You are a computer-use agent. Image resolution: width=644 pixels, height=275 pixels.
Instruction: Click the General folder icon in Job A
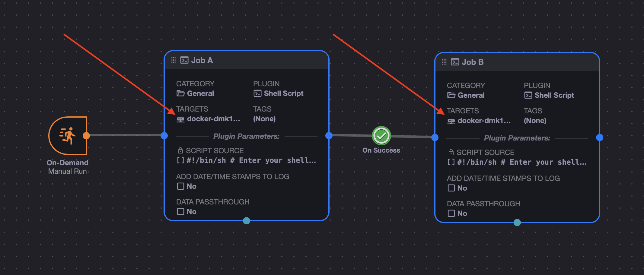(180, 93)
